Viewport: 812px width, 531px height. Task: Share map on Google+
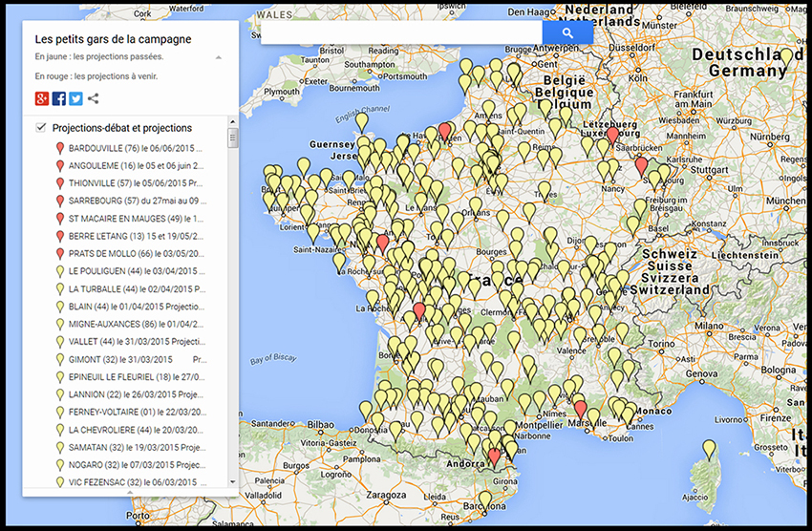42,98
